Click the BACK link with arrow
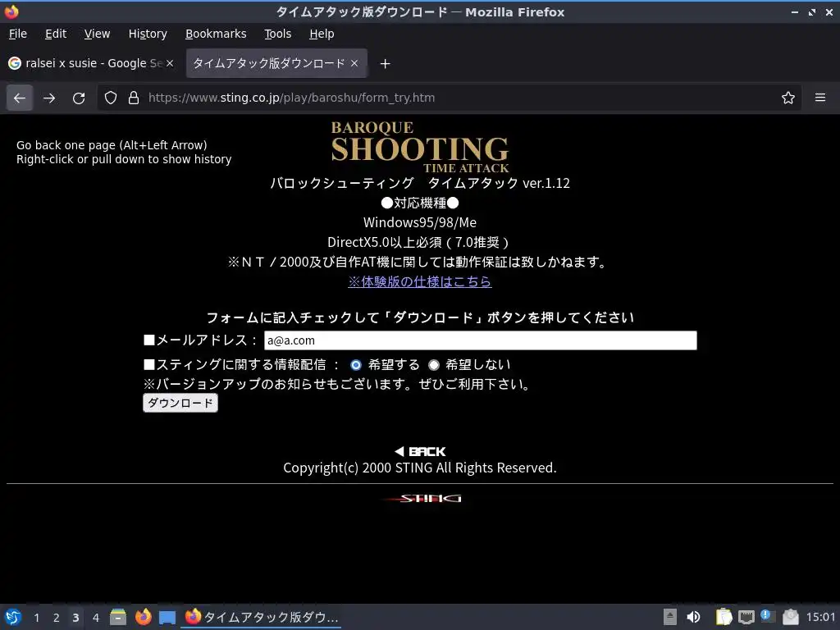This screenshot has width=840, height=630. tap(420, 452)
